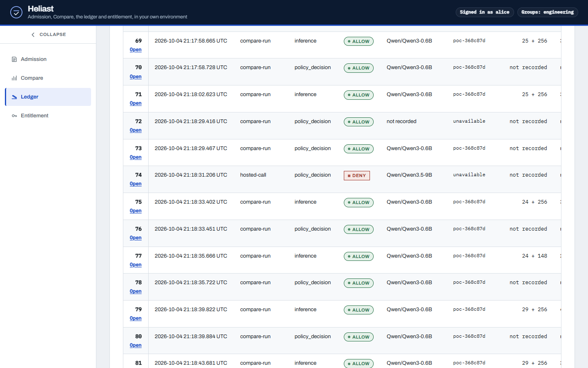This screenshot has width=588, height=368.
Task: Click 'unavailable' cell in row 72
Action: [x=469, y=121]
